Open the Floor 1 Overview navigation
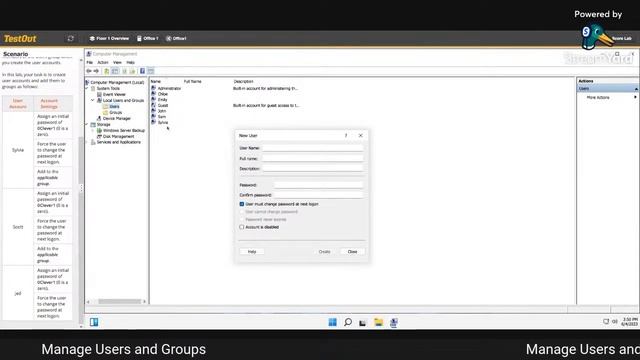Viewport: 640px width, 360px height. pos(109,38)
